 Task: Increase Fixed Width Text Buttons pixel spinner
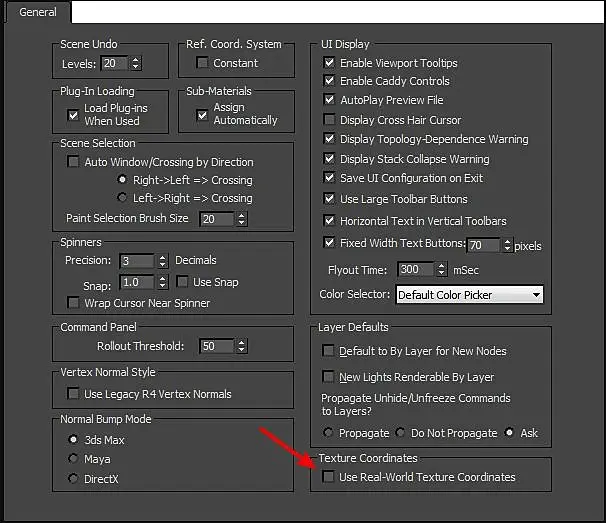(507, 242)
